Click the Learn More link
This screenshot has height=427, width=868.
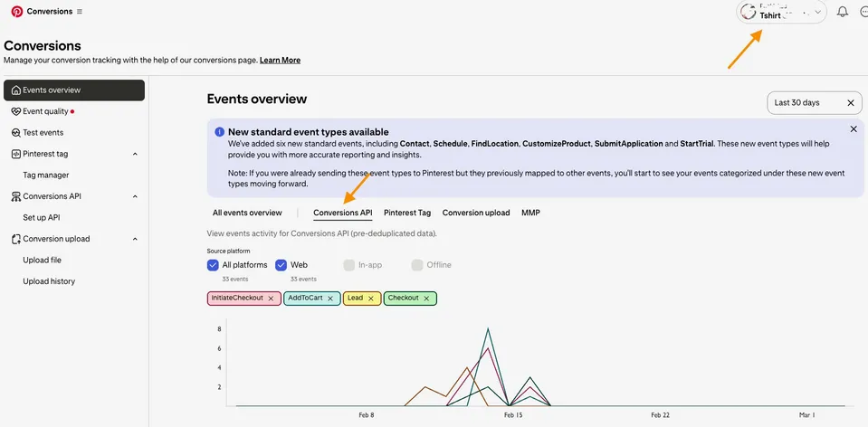click(280, 61)
